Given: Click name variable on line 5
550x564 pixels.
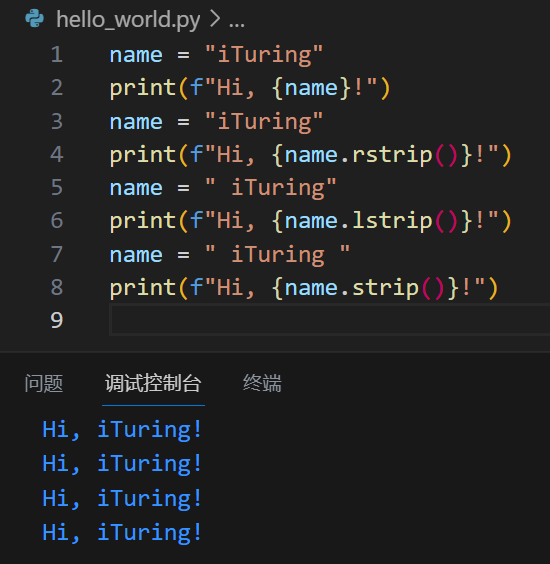Looking at the screenshot, I should tap(136, 188).
